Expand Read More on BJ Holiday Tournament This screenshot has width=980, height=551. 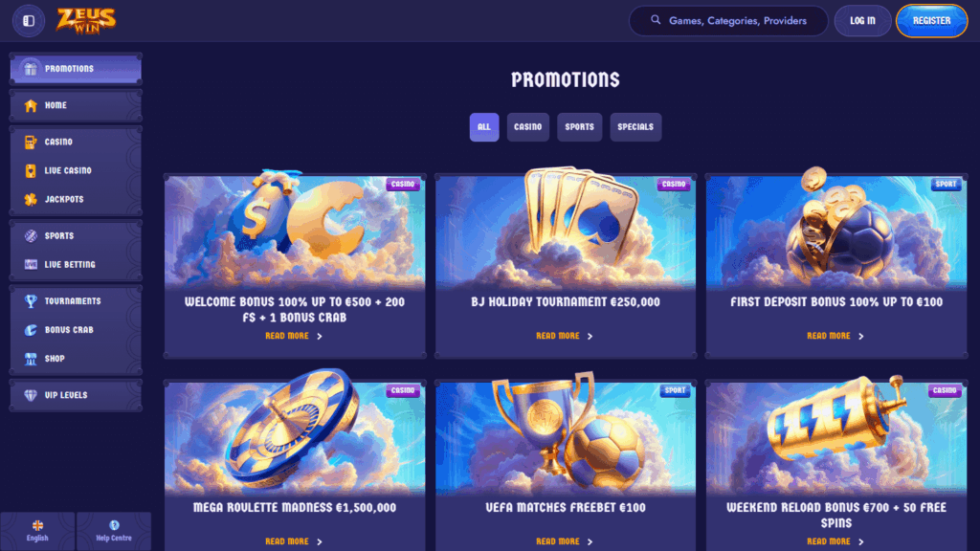565,336
